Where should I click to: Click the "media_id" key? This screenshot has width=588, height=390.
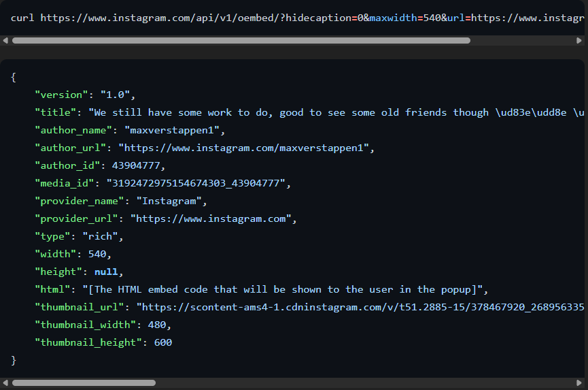(64, 183)
